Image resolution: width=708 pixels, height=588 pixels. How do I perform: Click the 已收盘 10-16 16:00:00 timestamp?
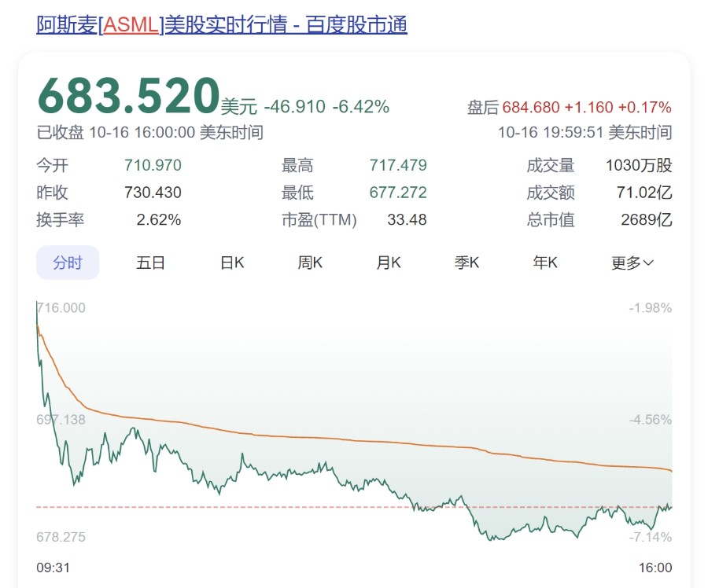[x=150, y=132]
